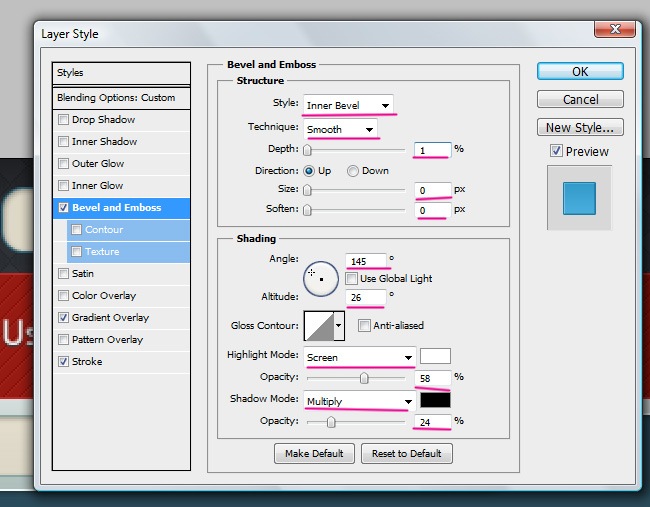
Task: Open the Gloss Contour picker arrow
Action: (x=338, y=326)
